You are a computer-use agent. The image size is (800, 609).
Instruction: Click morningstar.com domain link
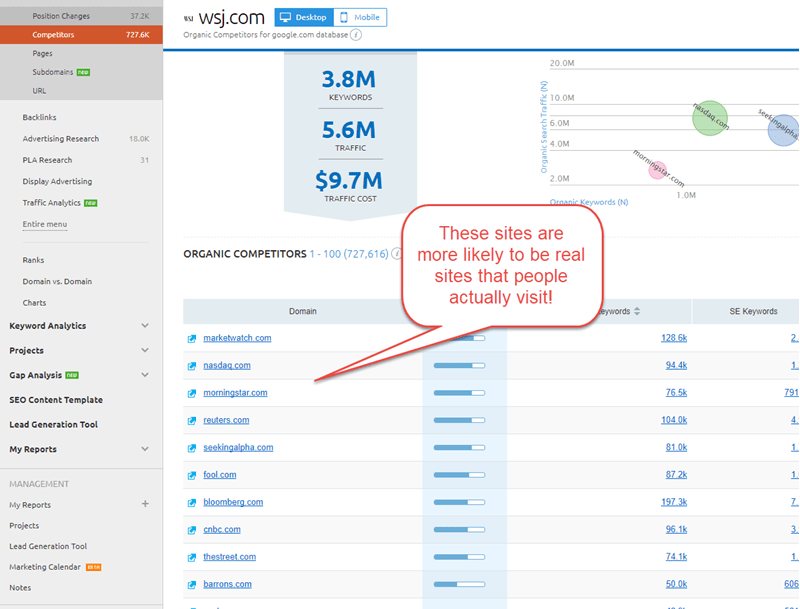pyautogui.click(x=235, y=393)
